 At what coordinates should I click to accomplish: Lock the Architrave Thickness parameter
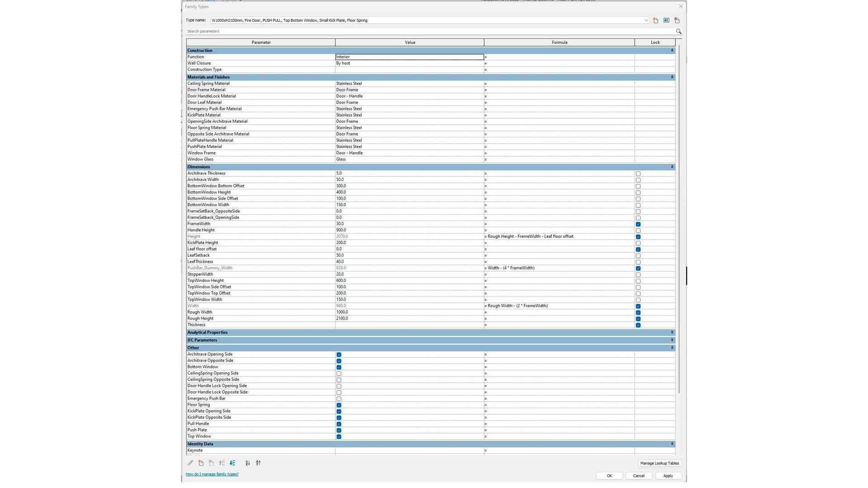[638, 174]
